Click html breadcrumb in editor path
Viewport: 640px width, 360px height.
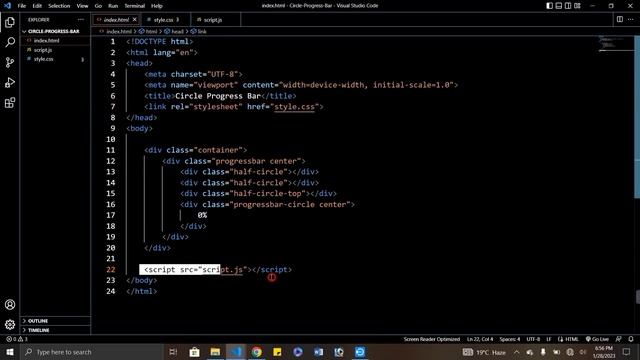coord(148,31)
